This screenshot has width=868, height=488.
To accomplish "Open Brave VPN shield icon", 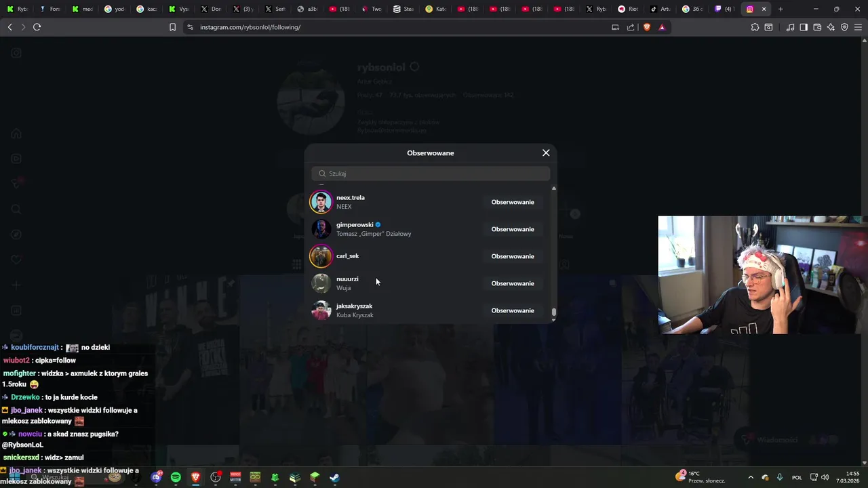I will (844, 27).
